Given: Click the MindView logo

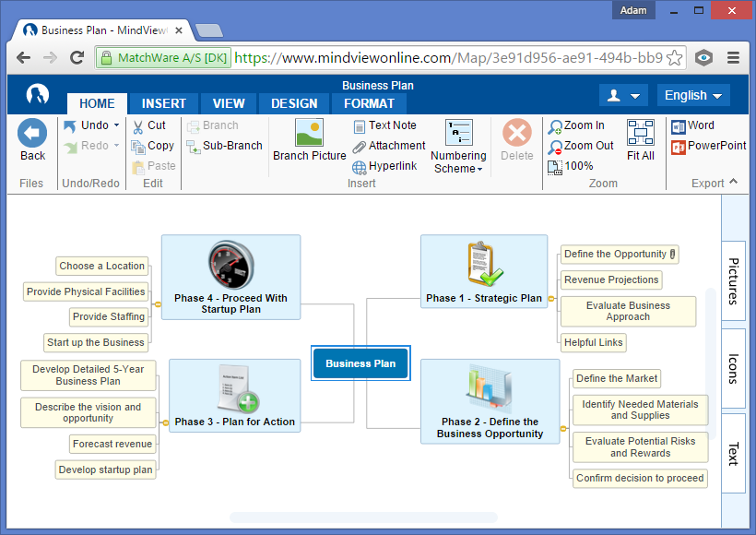Looking at the screenshot, I should coord(38,94).
